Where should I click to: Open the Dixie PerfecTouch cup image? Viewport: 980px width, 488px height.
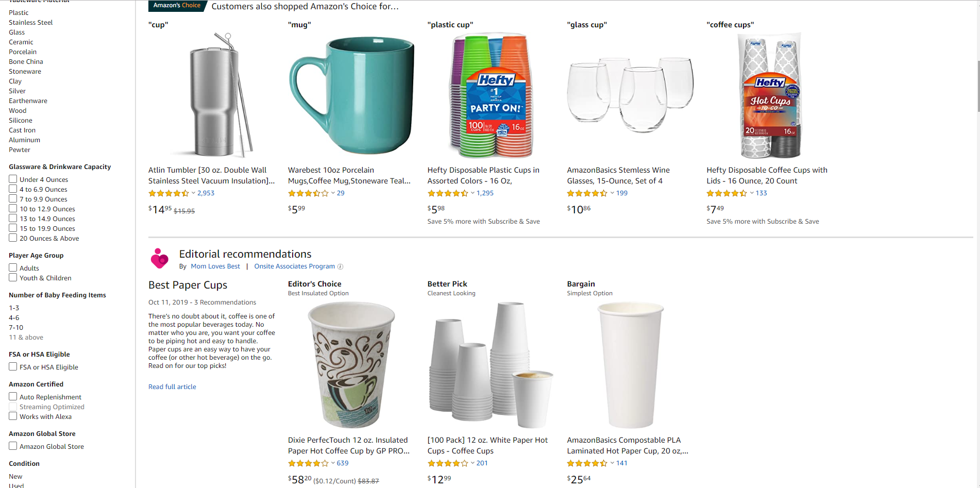point(351,365)
